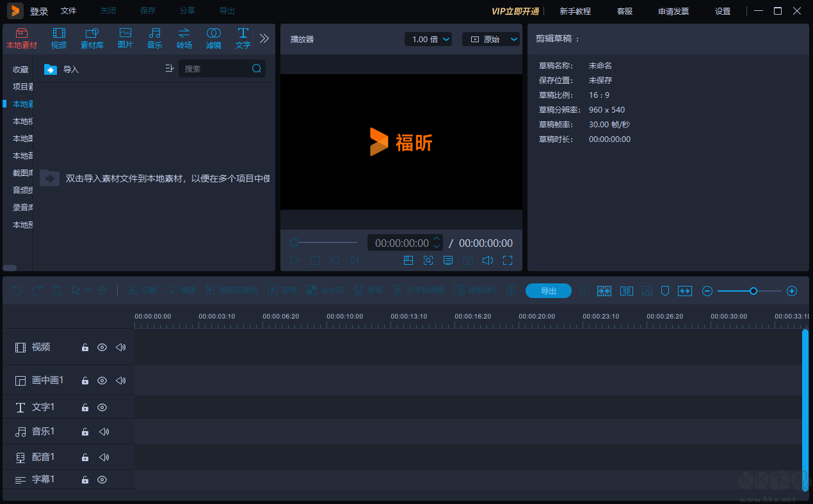Open the 文件 menu
813x504 pixels.
(x=68, y=10)
